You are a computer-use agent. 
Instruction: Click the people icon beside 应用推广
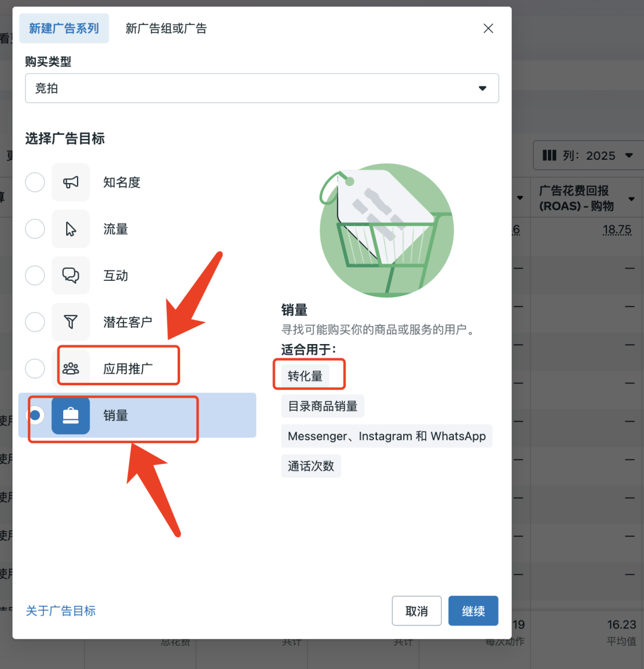click(x=72, y=368)
